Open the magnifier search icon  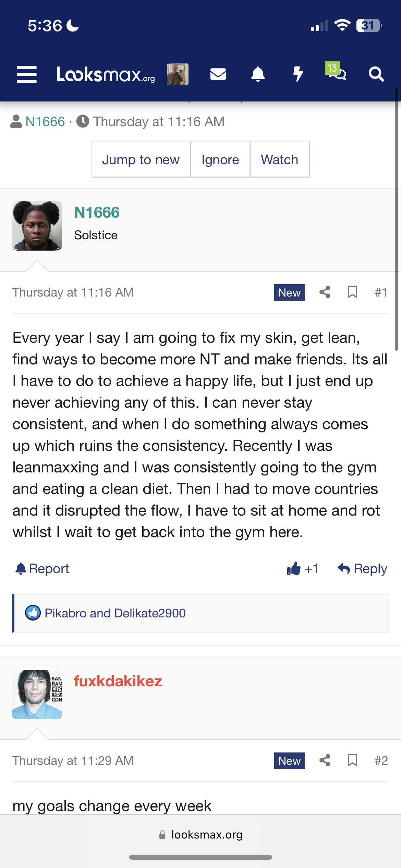(376, 74)
